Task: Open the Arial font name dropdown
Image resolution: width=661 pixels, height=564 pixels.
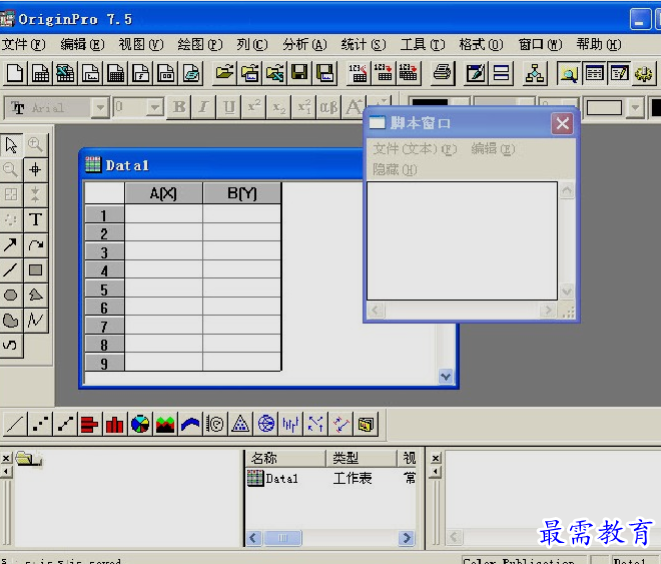Action: pyautogui.click(x=100, y=107)
